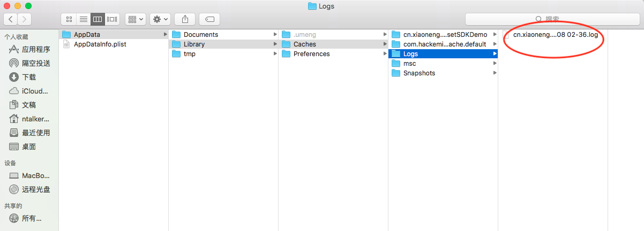Open 应用程序 in the sidebar
This screenshot has width=644, height=231.
pos(36,50)
